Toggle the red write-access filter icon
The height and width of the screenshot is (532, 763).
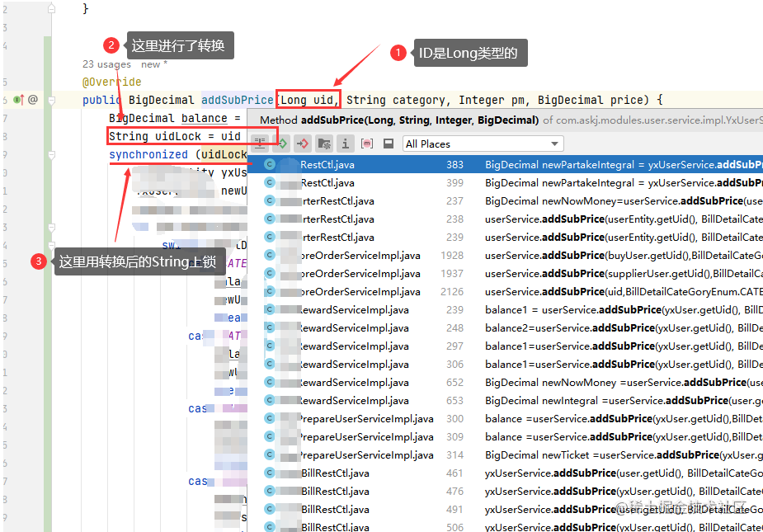pos(303,144)
